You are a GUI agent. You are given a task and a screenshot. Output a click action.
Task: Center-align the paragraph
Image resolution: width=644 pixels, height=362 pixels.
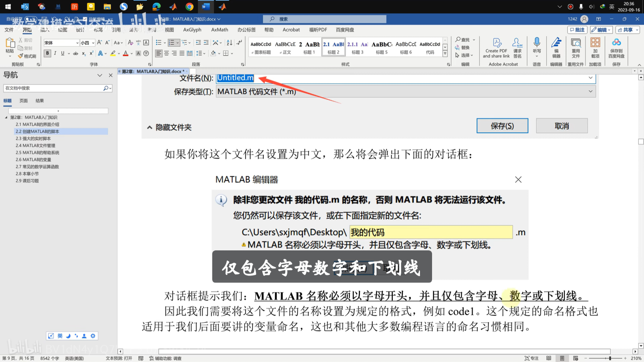166,53
